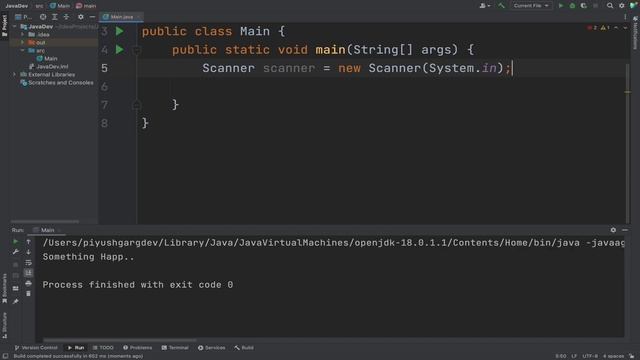Viewport: 640px width, 360px height.
Task: Click the line separator LF in status bar
Action: tap(574, 356)
